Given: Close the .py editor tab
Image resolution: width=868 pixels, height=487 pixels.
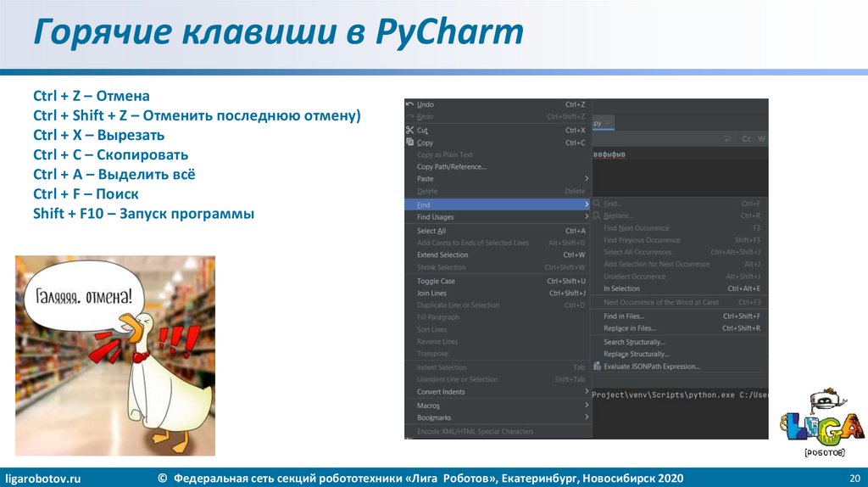Looking at the screenshot, I should pyautogui.click(x=607, y=122).
